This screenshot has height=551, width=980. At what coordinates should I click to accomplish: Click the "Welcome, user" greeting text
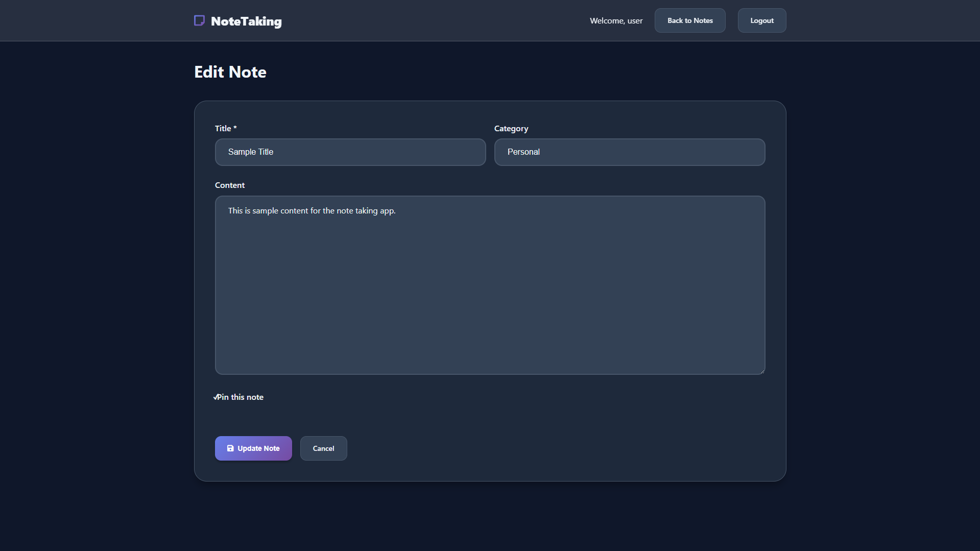pyautogui.click(x=616, y=21)
